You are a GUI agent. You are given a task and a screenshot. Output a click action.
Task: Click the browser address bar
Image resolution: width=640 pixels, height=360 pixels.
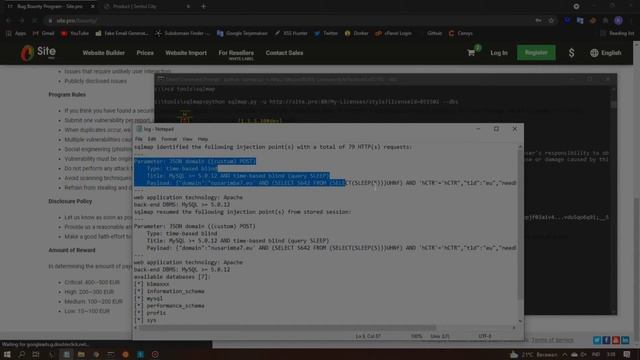286,20
